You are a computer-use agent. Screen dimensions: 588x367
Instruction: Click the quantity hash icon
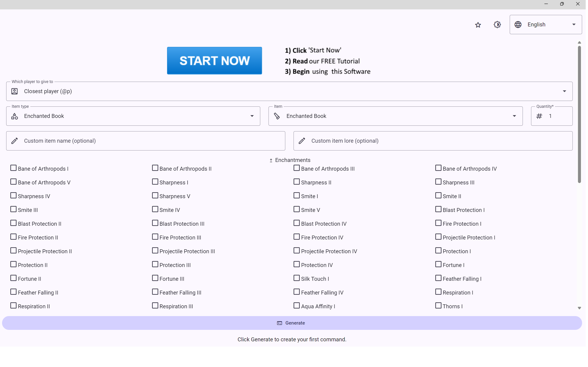[x=539, y=116]
